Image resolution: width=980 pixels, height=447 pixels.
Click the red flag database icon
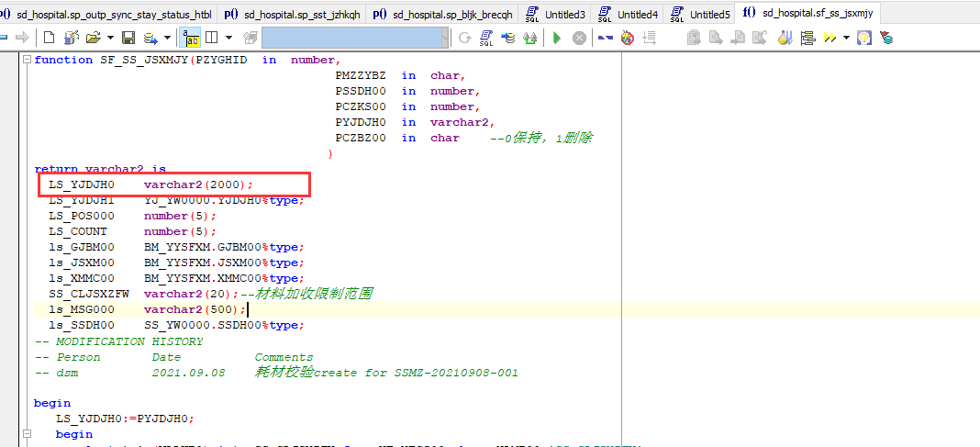[x=885, y=39]
